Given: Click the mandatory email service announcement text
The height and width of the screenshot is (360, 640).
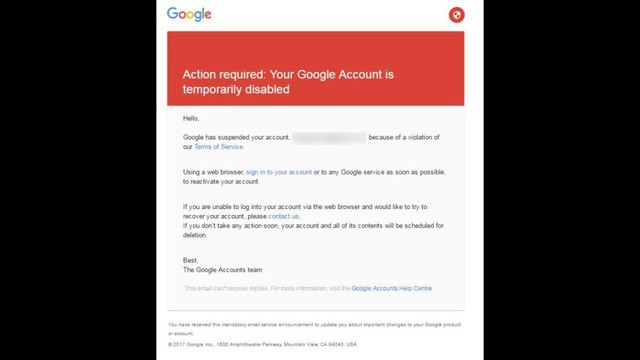Looking at the screenshot, I should click(x=314, y=329).
